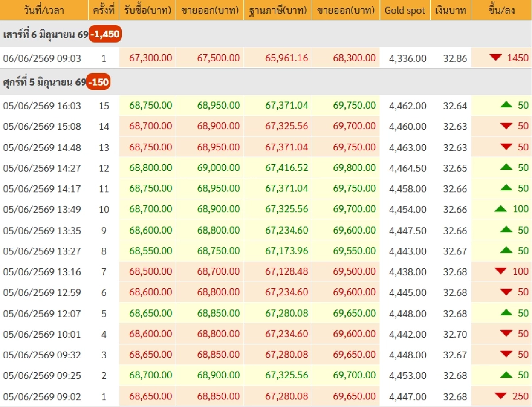Click the sell price 67,500.00
This screenshot has height=407, width=532.
[219, 58]
